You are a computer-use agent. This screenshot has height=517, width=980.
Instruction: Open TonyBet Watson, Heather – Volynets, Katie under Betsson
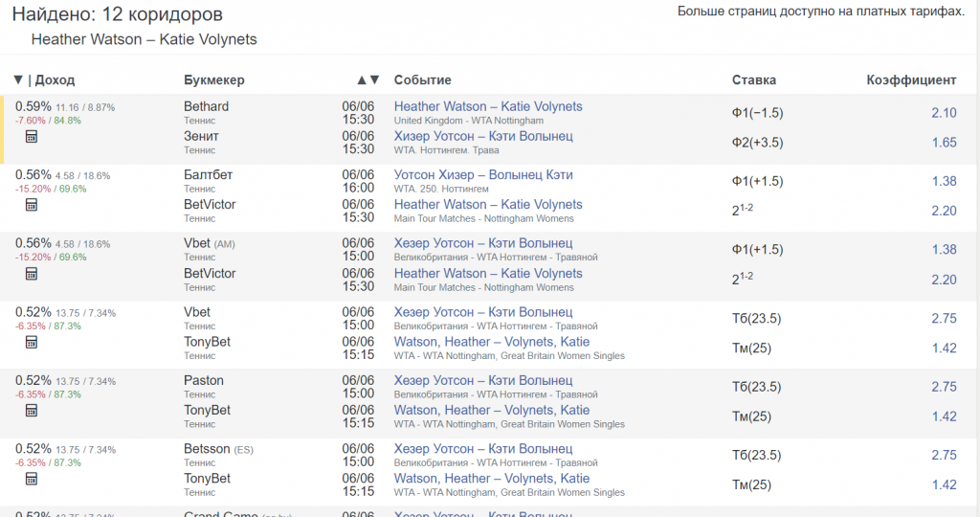[492, 478]
